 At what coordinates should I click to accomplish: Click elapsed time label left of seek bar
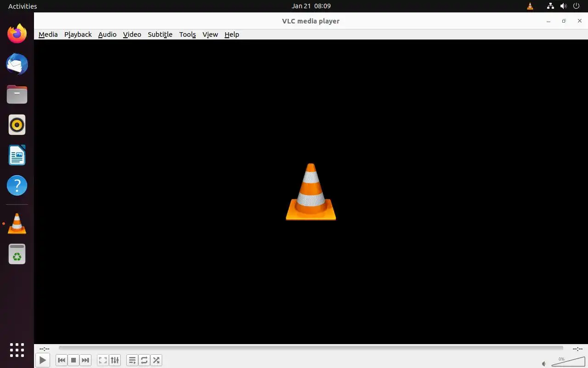(45, 349)
